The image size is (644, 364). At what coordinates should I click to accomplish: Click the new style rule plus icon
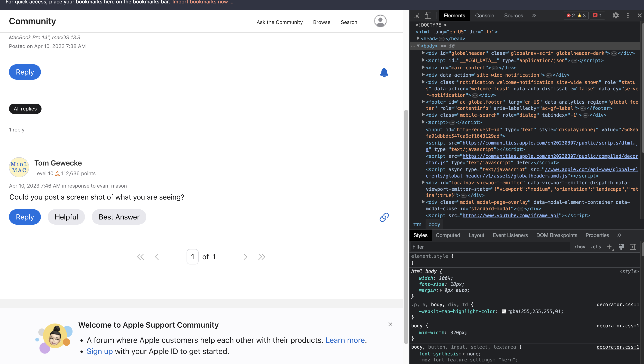coord(609,247)
